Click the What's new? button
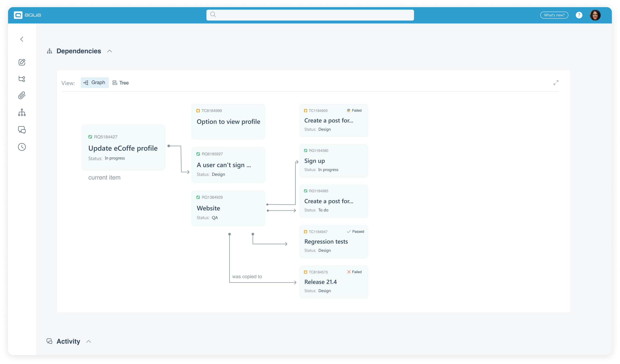Screen dimensions: 620x364 [x=554, y=15]
